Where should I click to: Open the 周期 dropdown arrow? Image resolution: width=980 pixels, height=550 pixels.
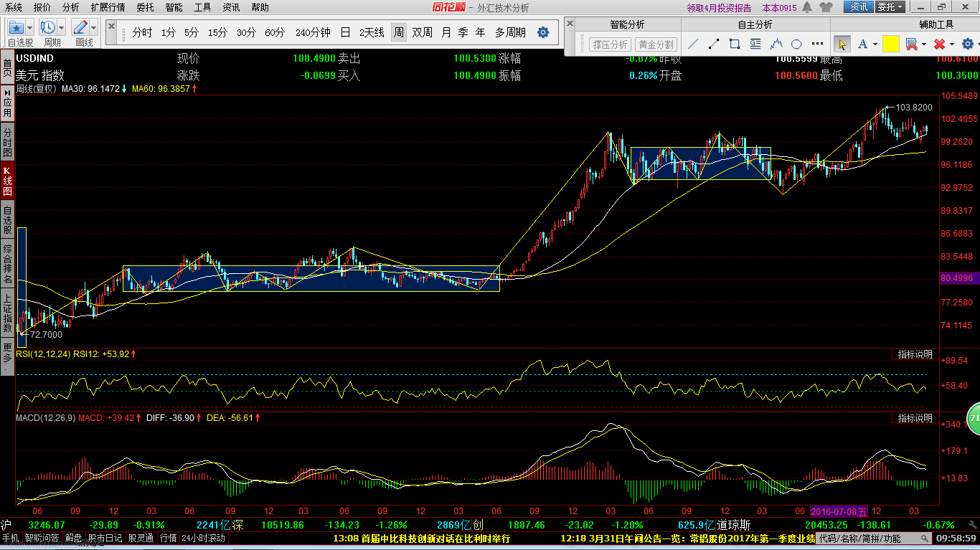pyautogui.click(x=62, y=27)
